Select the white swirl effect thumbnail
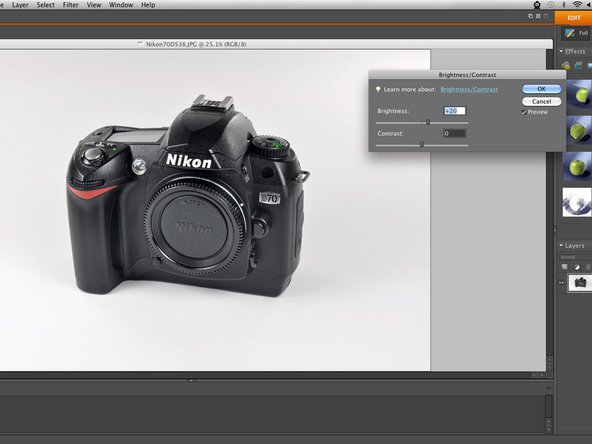Viewport: 592px width, 444px height. pyautogui.click(x=577, y=202)
